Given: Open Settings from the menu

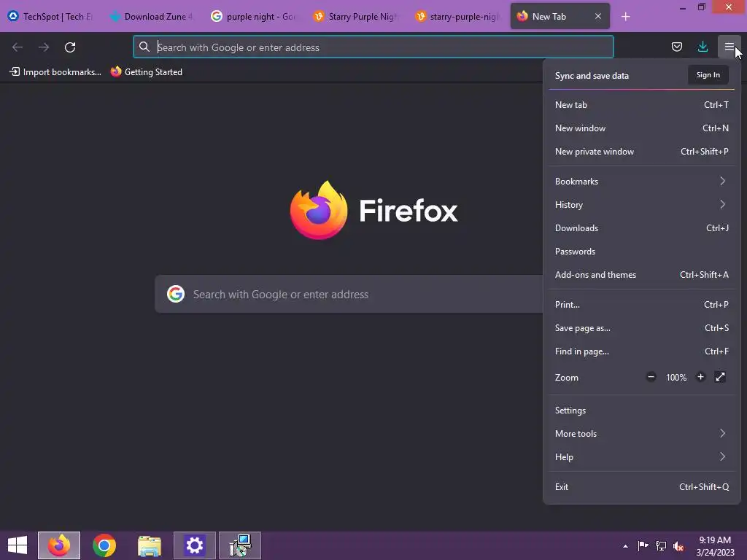Looking at the screenshot, I should pyautogui.click(x=642, y=411).
